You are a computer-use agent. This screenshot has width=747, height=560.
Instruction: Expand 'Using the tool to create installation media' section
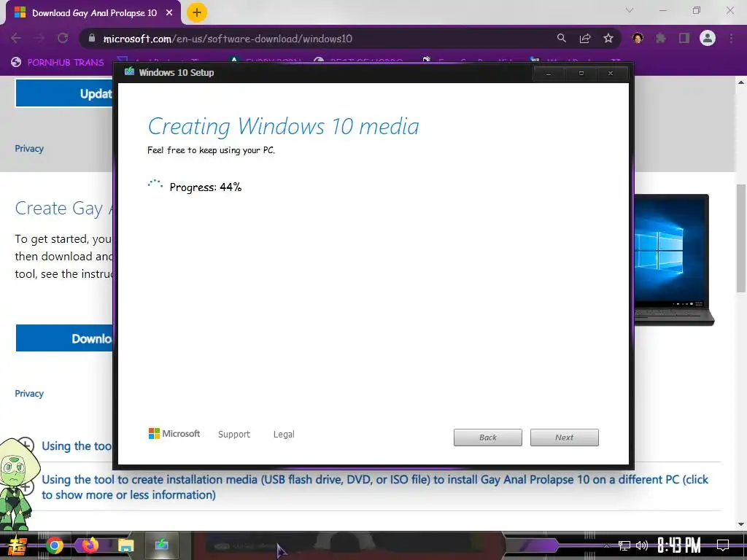point(375,487)
